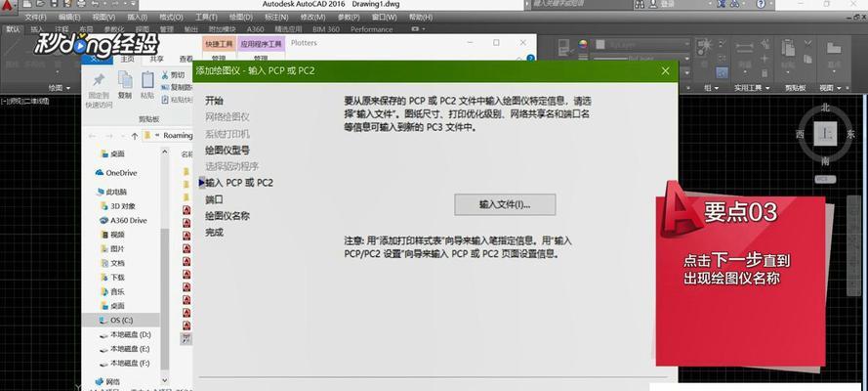The width and height of the screenshot is (868, 391).
Task: Select 本地磁盘 (E:) in navigation pane
Action: click(125, 349)
